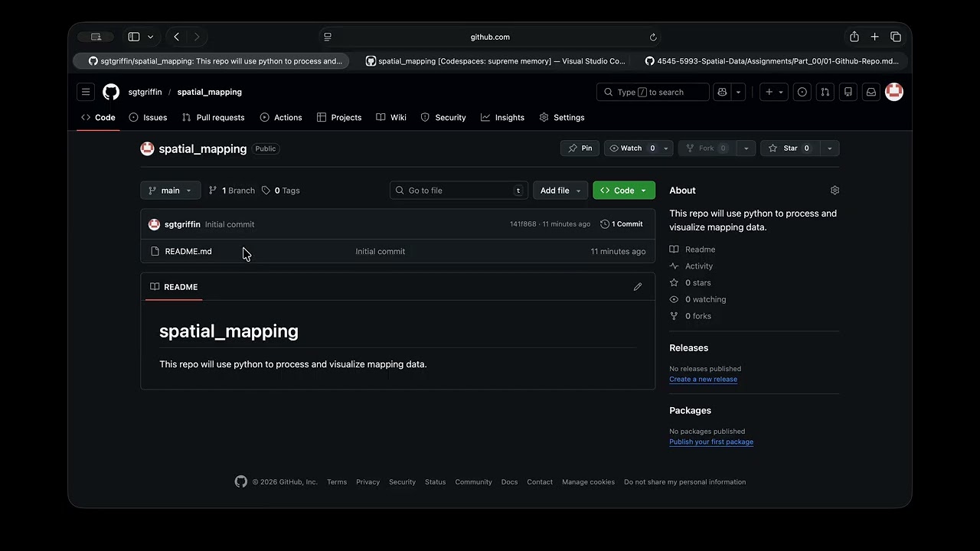Open the issues icon in header
This screenshot has width=980, height=551.
click(802, 92)
